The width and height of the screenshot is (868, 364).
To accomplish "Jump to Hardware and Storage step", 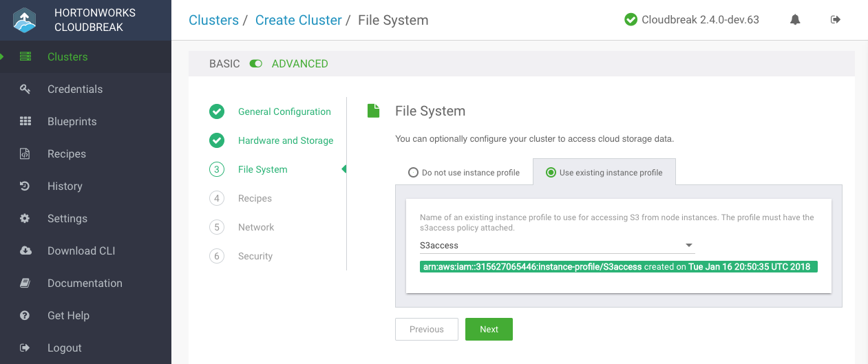I will 286,140.
